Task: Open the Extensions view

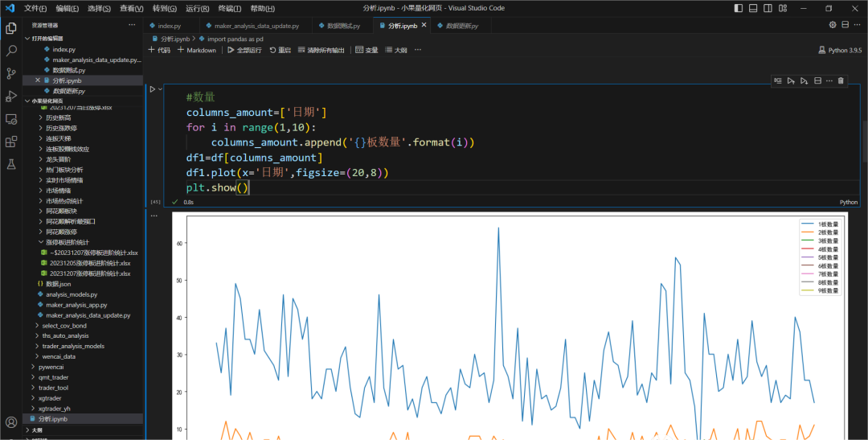Action: pyautogui.click(x=11, y=142)
